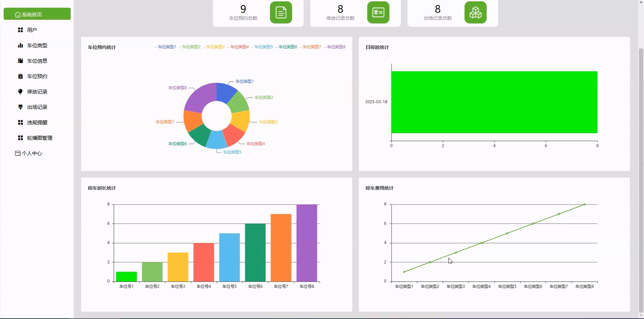Click the orange 车位号7 bar
Screen dimensions: 644x319
coord(281,247)
